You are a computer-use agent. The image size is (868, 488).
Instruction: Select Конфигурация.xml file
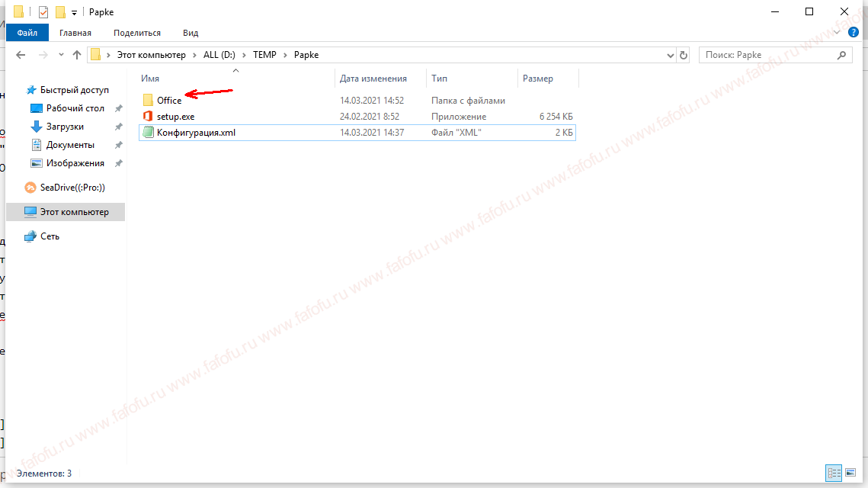point(196,133)
